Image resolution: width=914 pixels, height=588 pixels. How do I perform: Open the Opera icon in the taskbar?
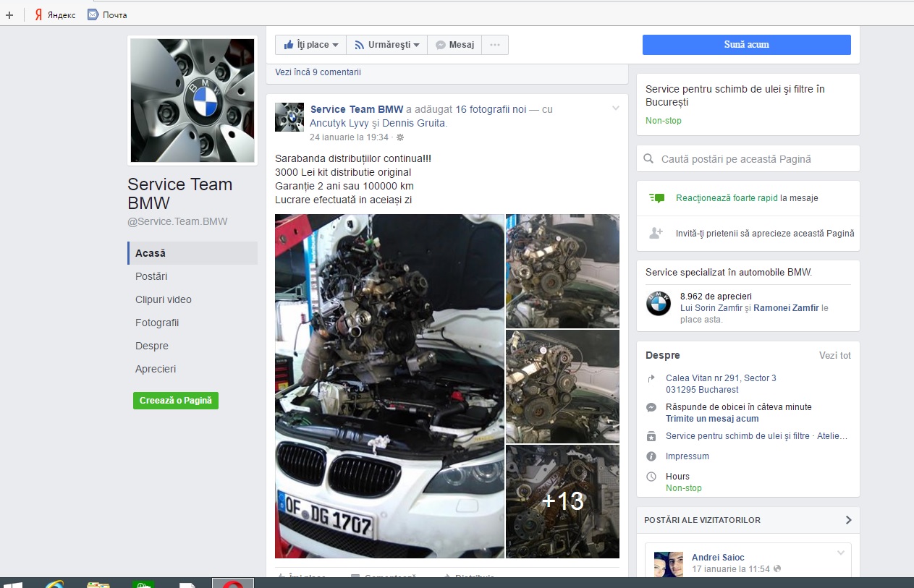tap(232, 583)
